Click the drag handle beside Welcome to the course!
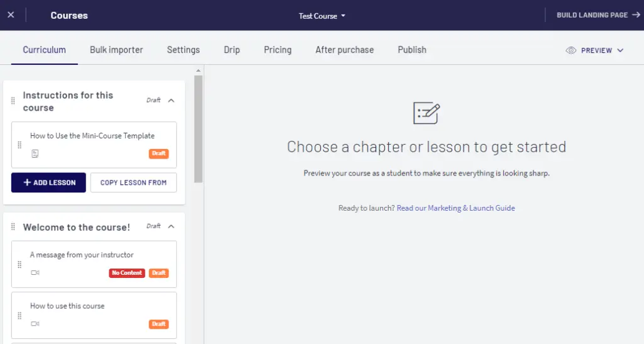 (x=13, y=227)
